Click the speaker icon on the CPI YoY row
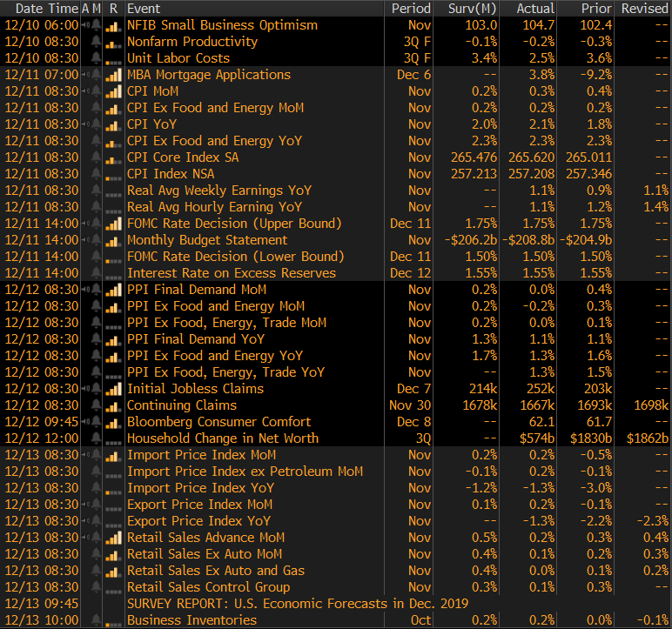This screenshot has width=672, height=629. point(85,124)
